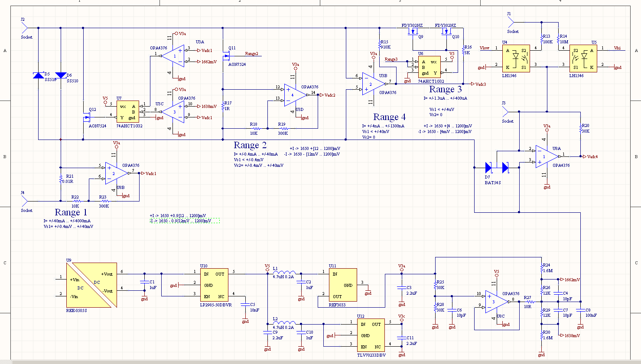Click the 74AHCT1G32 gate U7
The image size is (641, 364).
click(128, 112)
